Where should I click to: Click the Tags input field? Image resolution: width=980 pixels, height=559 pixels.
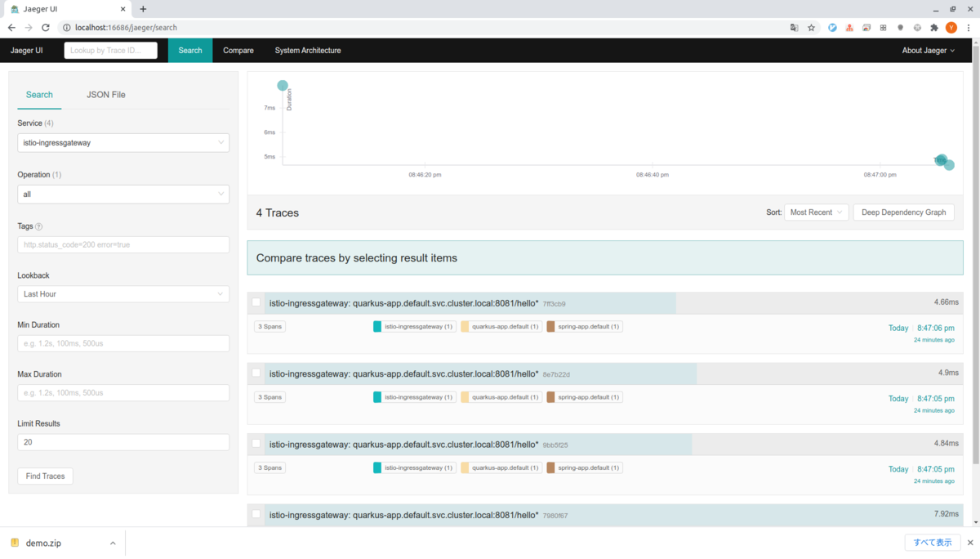click(x=123, y=244)
